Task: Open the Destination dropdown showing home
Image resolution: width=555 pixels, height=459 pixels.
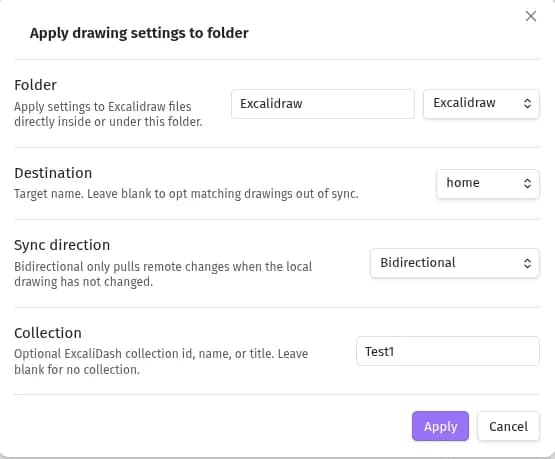Action: click(x=488, y=184)
